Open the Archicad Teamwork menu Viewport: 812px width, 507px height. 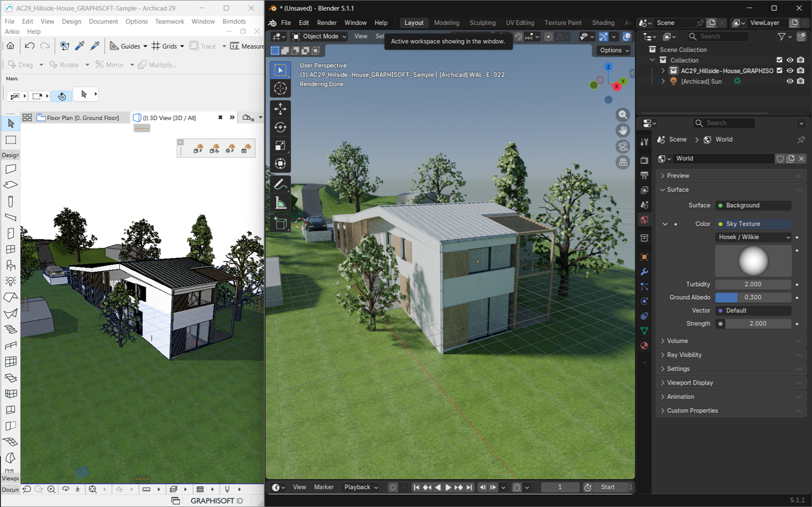coord(170,22)
